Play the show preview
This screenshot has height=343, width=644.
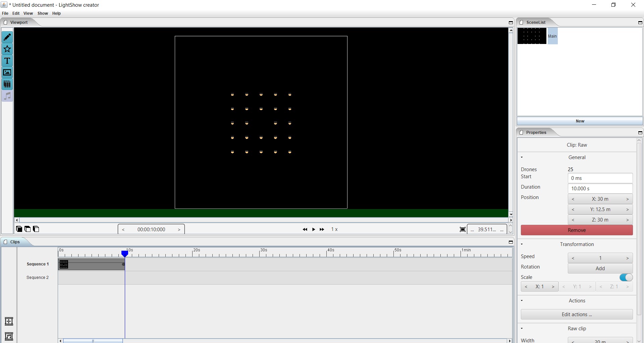point(314,230)
